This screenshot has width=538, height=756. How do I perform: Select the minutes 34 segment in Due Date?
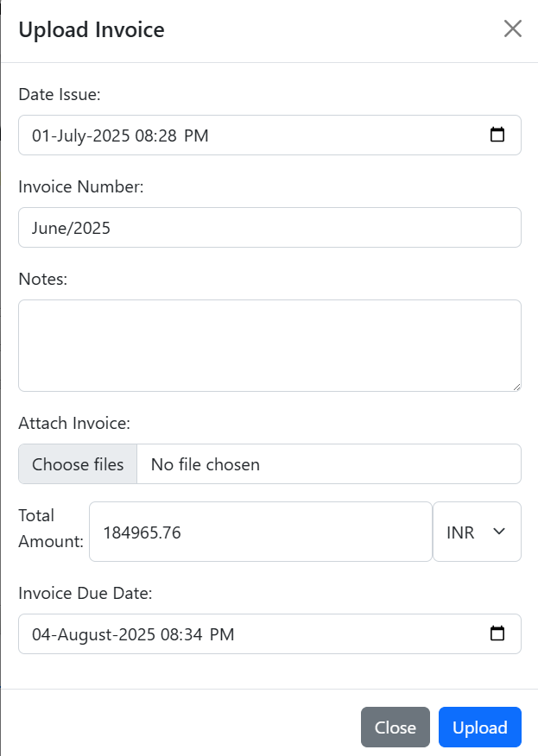(193, 634)
